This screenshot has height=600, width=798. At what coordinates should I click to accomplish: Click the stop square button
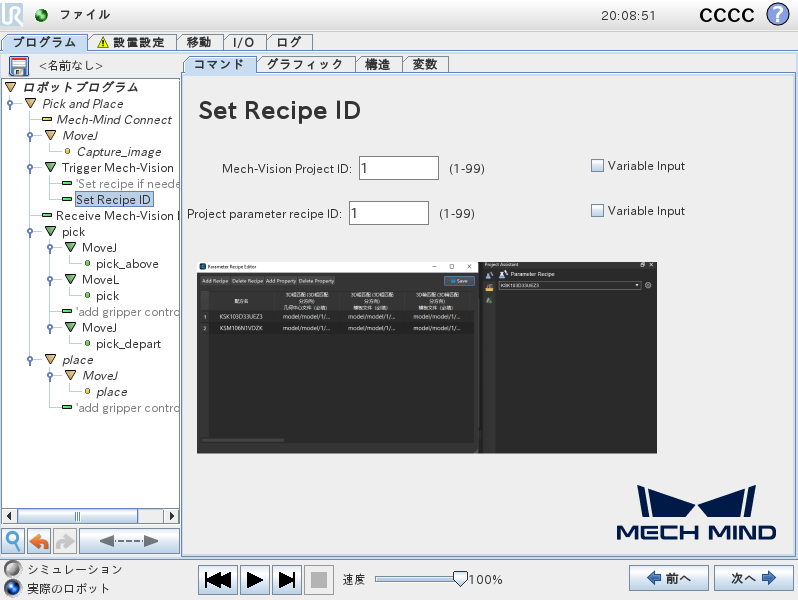click(x=319, y=580)
